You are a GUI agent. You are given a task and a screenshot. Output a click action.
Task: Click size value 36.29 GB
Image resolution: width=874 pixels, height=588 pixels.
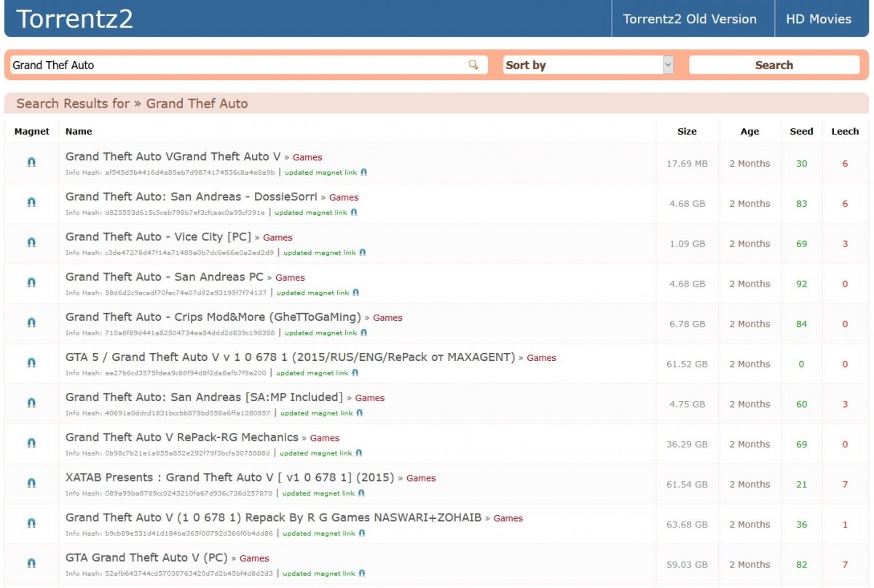click(687, 444)
